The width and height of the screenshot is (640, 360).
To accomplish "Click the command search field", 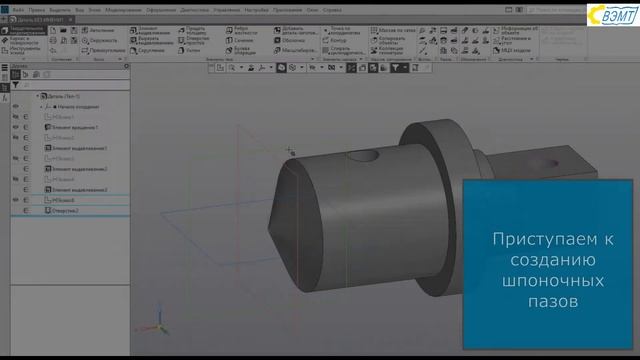I will tap(557, 10).
